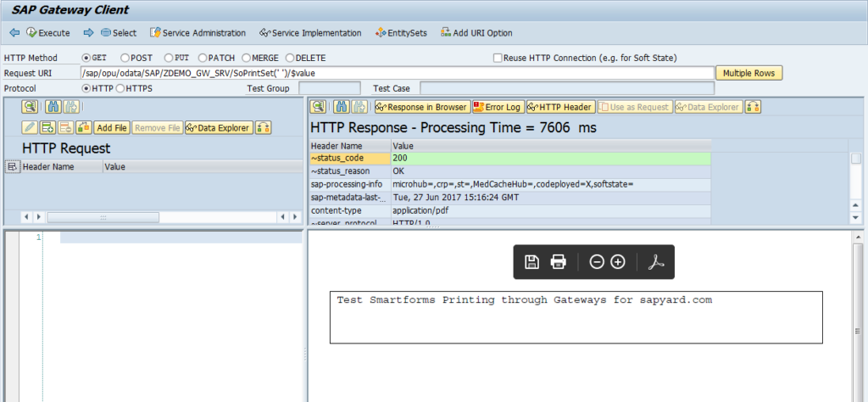Click the Select toolbar item
This screenshot has height=402, width=868.
coord(119,33)
